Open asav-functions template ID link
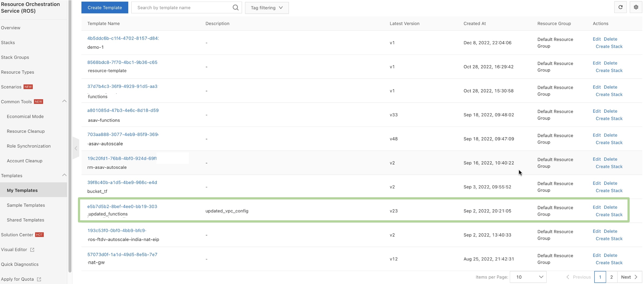This screenshot has height=284, width=644. coord(123,110)
